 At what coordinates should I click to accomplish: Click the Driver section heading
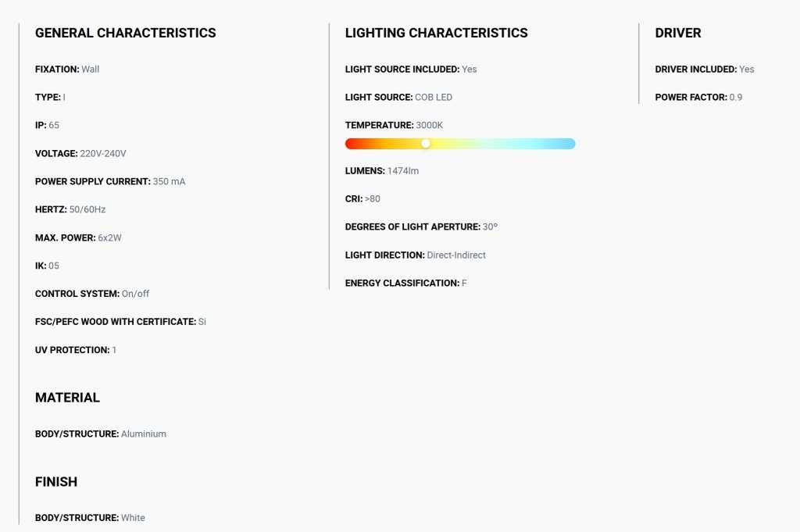point(677,33)
